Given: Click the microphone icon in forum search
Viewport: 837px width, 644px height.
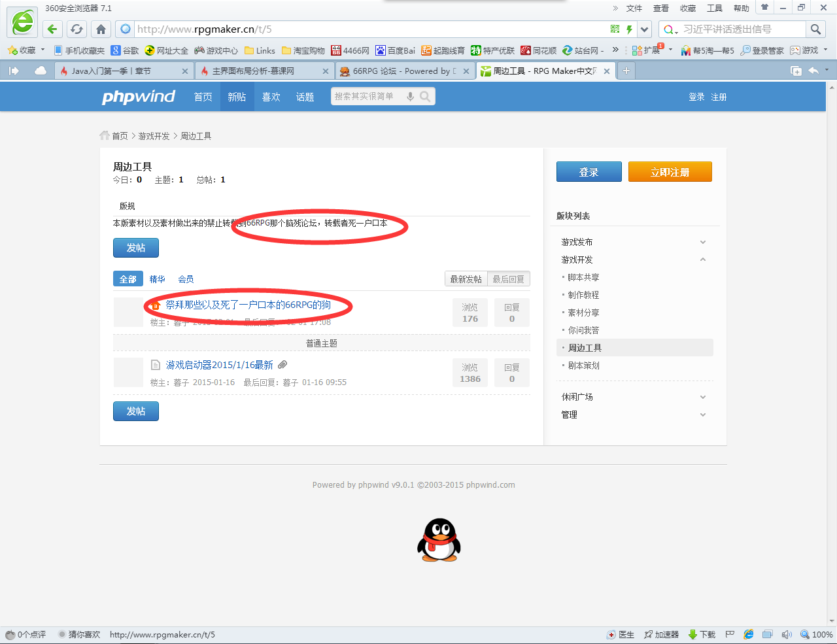Looking at the screenshot, I should pos(410,97).
